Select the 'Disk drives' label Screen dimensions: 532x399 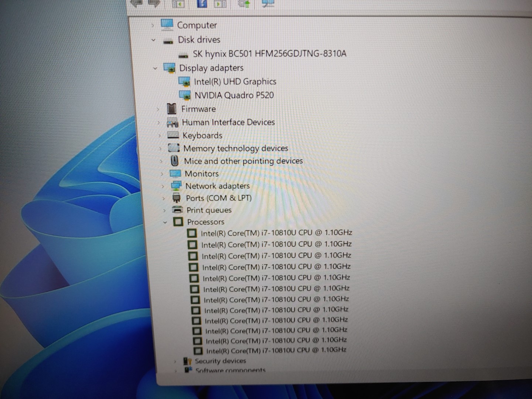point(199,40)
